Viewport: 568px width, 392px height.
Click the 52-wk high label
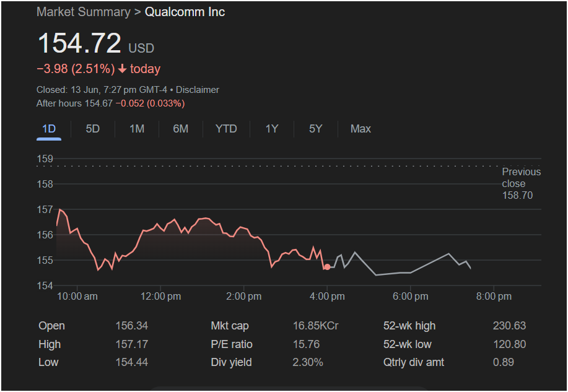(409, 326)
